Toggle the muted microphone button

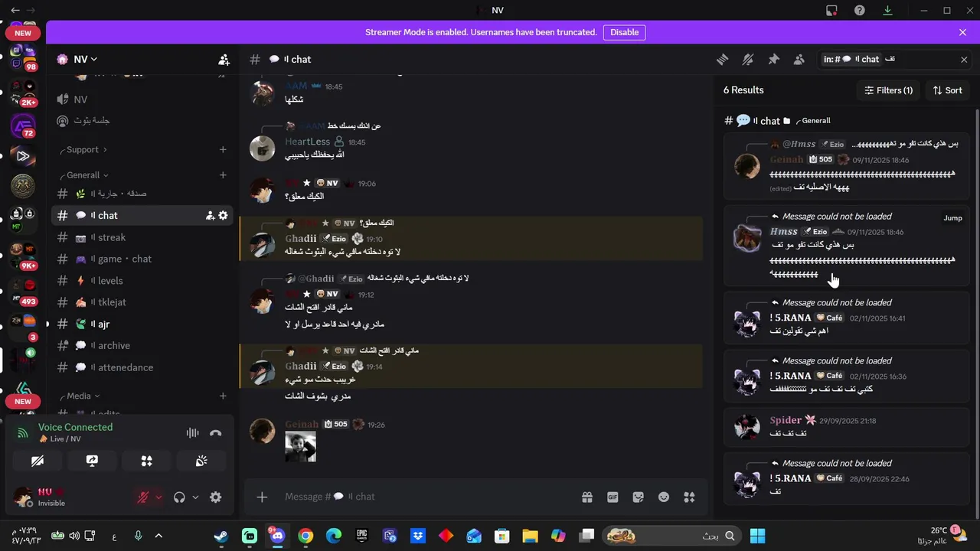coord(143,497)
